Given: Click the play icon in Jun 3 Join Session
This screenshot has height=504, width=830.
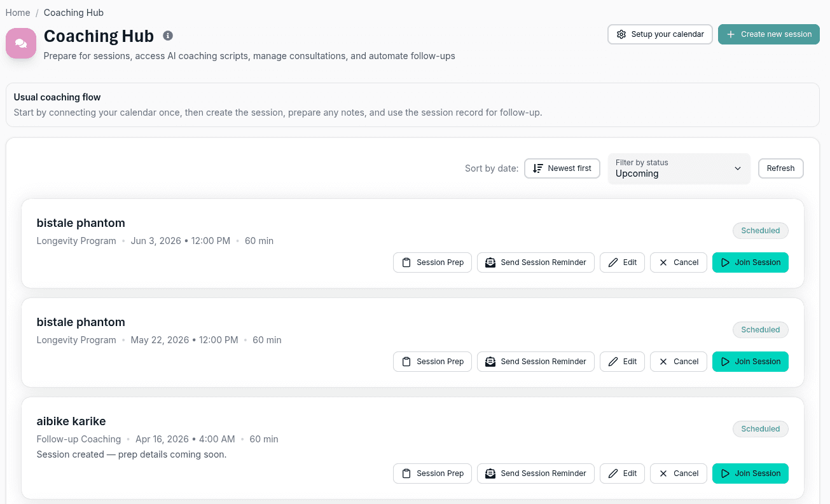Looking at the screenshot, I should coord(725,262).
